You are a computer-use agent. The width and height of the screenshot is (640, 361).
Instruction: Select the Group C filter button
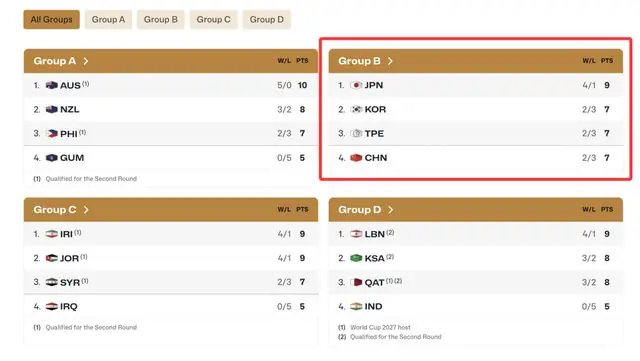[213, 20]
